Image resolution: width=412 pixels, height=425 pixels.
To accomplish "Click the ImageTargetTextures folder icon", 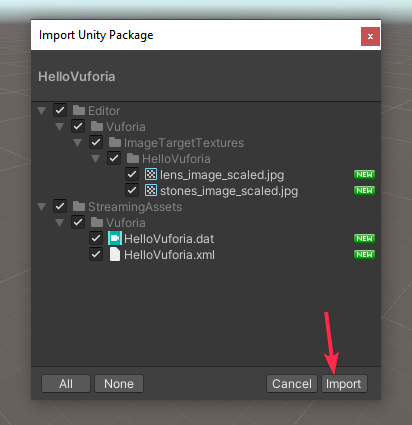I will [115, 142].
